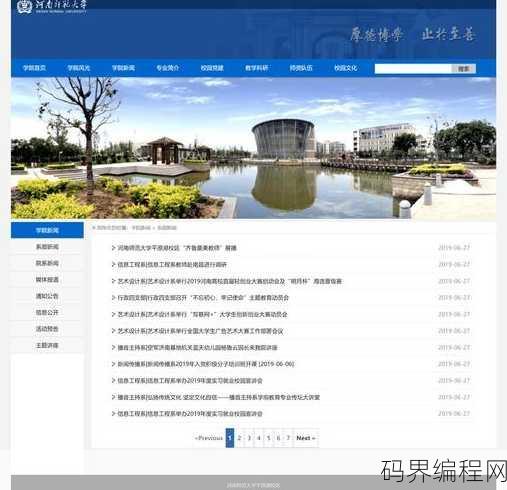Open the 校园党建 navigation item
Screen dimensions: 507x490
pyautogui.click(x=212, y=68)
